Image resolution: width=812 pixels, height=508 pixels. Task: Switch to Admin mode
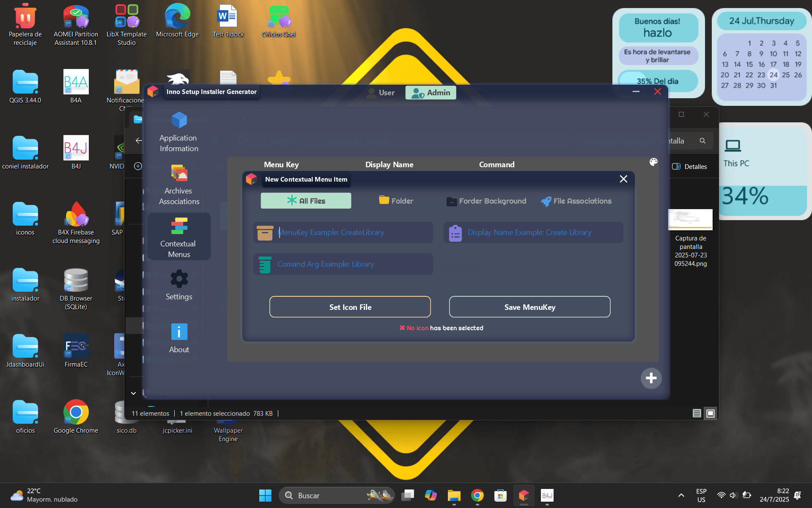[431, 93]
